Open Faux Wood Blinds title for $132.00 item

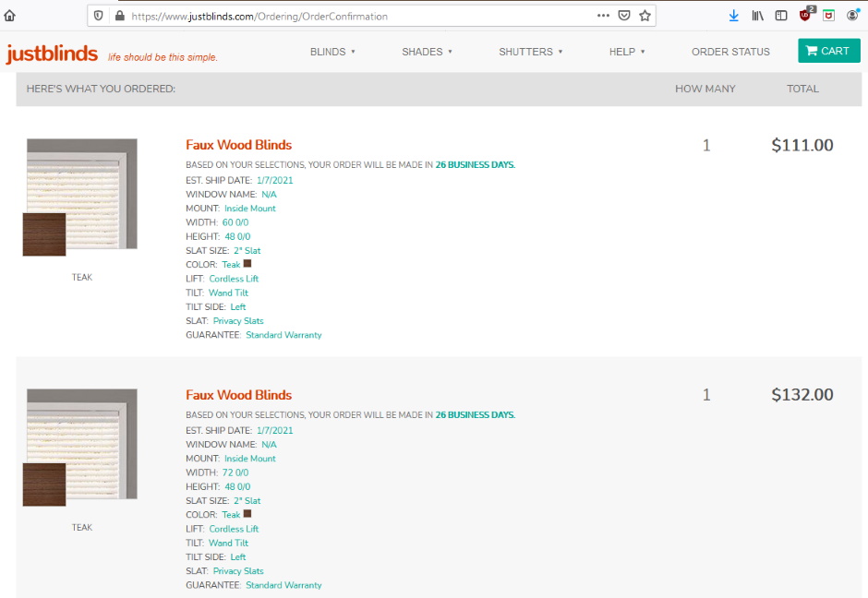point(238,395)
